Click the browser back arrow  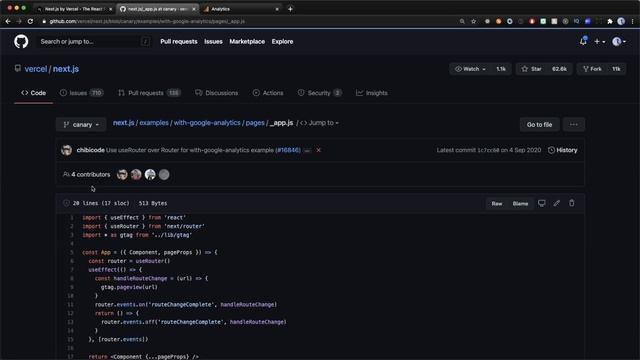[8, 21]
